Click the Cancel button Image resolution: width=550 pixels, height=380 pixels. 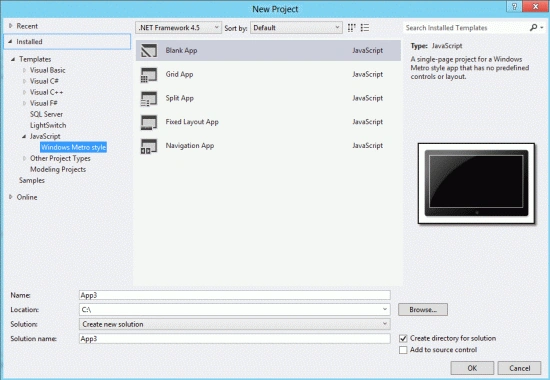(519, 368)
